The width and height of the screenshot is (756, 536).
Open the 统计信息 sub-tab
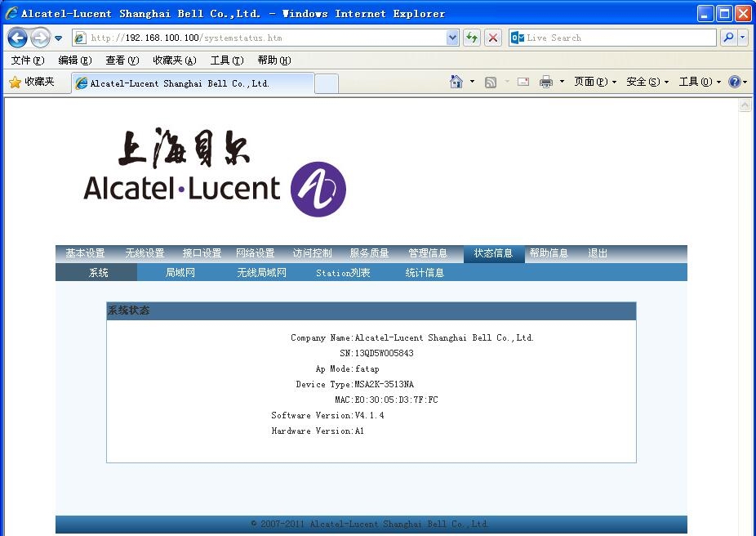coord(425,273)
